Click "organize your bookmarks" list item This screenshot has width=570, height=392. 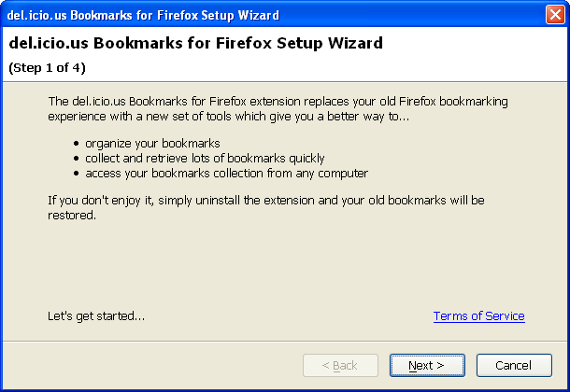(x=152, y=144)
